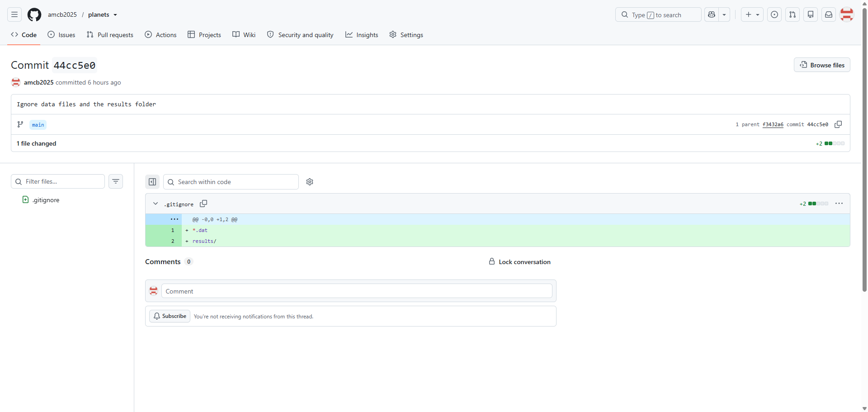The image size is (868, 412).
Task: Open the amcb2025 owner link in breadcrumb
Action: click(62, 14)
